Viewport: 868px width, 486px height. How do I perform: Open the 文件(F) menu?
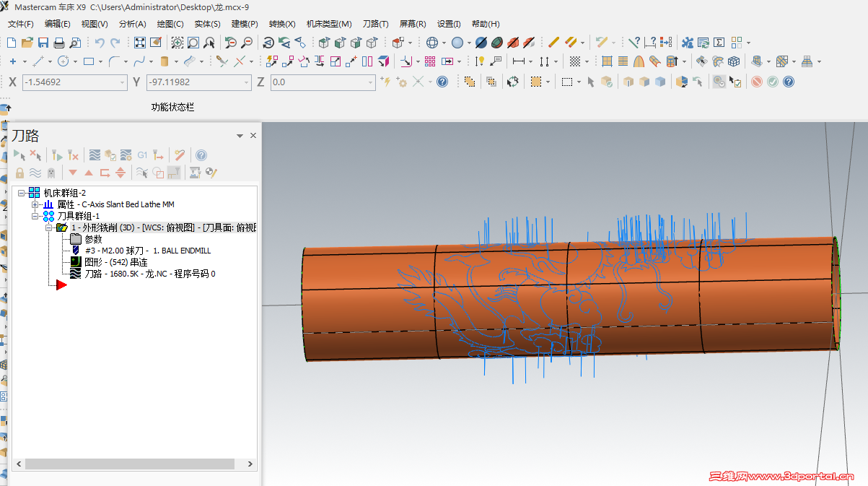pos(21,24)
